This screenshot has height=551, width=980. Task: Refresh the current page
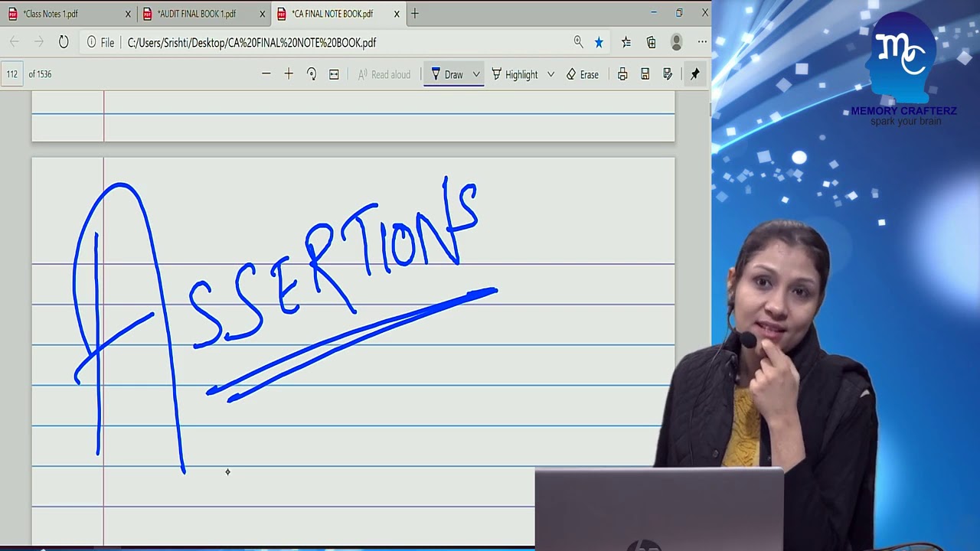click(x=64, y=42)
